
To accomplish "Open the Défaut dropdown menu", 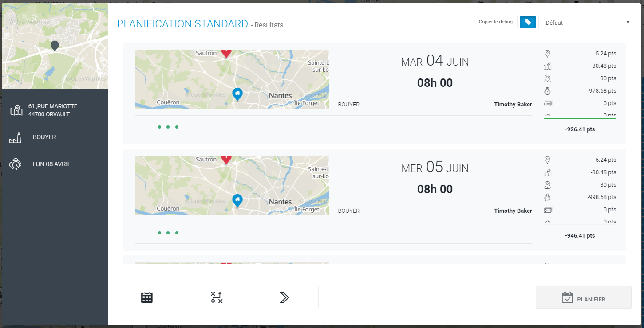I will (x=585, y=23).
